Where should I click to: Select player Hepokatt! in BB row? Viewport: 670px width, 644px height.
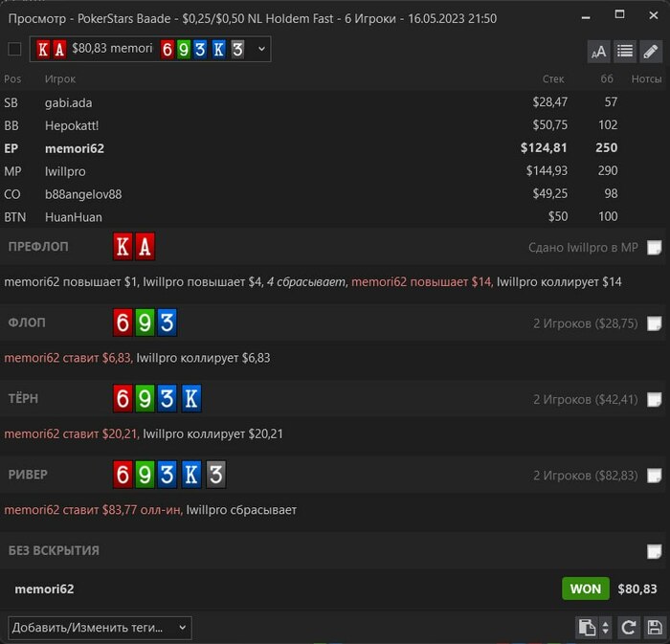pyautogui.click(x=72, y=125)
